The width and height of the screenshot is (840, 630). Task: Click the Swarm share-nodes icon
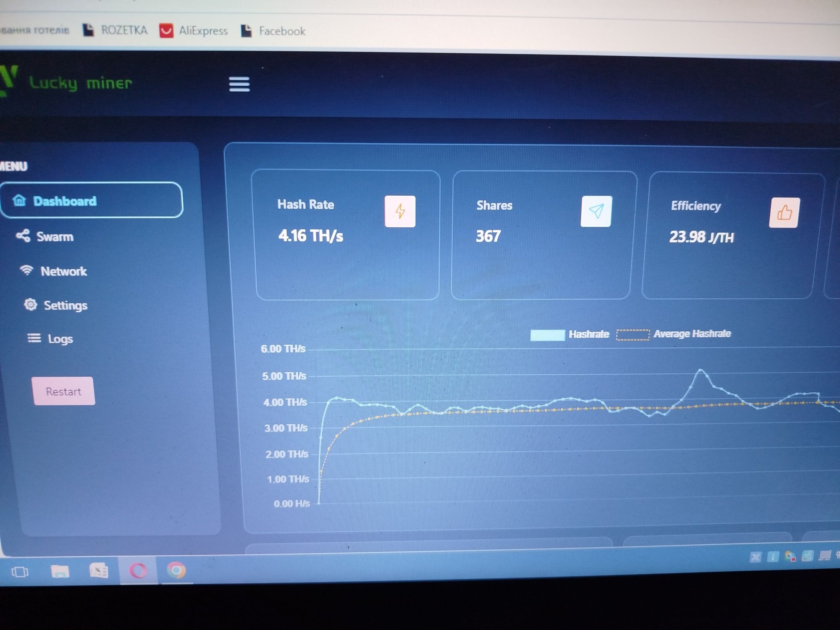pyautogui.click(x=23, y=236)
